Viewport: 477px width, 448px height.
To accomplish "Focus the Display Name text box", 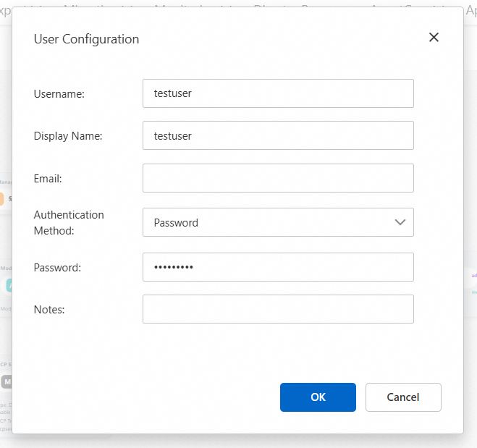I will click(278, 135).
